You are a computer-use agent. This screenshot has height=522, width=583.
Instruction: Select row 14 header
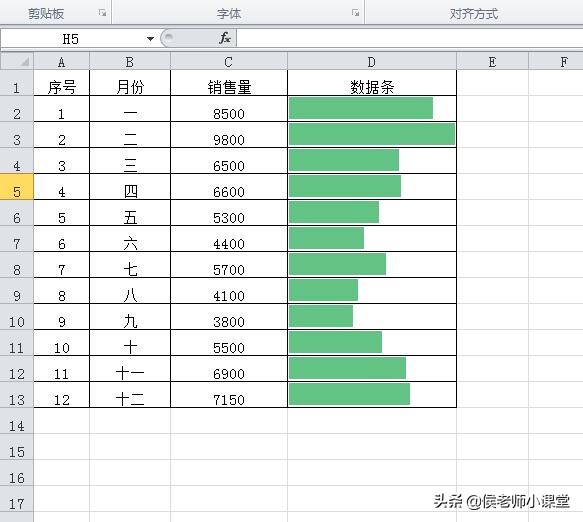coord(17,421)
